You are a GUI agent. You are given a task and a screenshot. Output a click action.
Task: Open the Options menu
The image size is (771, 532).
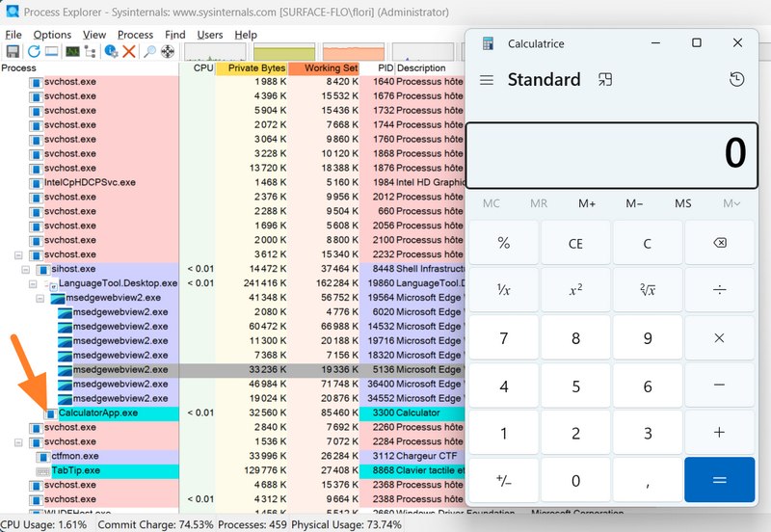coord(52,35)
